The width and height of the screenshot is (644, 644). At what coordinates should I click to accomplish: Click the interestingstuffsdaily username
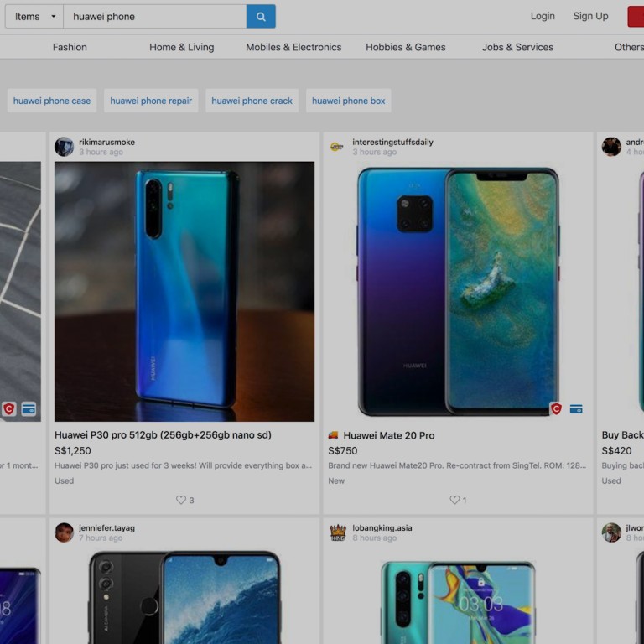[392, 142]
